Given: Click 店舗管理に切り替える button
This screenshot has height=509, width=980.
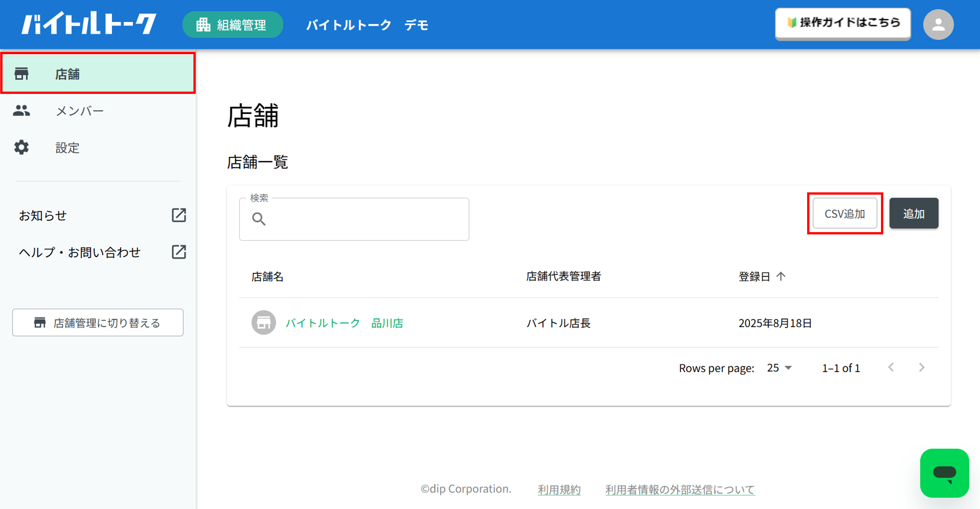Looking at the screenshot, I should (x=98, y=322).
